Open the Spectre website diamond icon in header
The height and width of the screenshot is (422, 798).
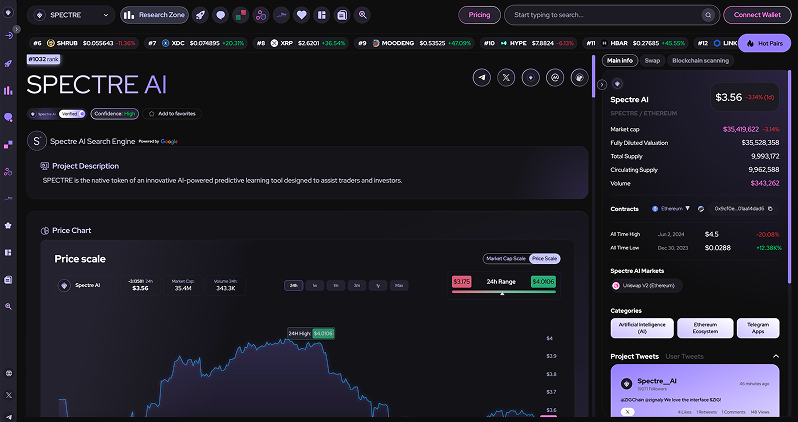531,78
